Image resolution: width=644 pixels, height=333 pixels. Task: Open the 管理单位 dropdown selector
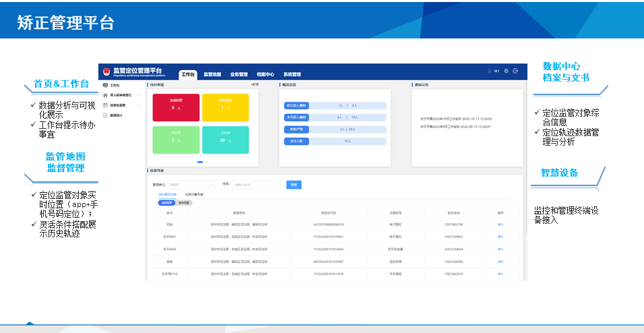click(x=191, y=184)
